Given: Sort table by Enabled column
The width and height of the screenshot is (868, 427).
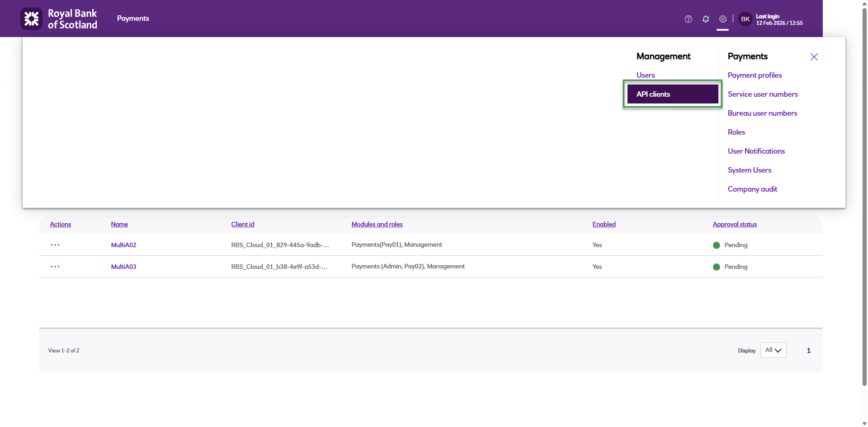Looking at the screenshot, I should 604,225.
